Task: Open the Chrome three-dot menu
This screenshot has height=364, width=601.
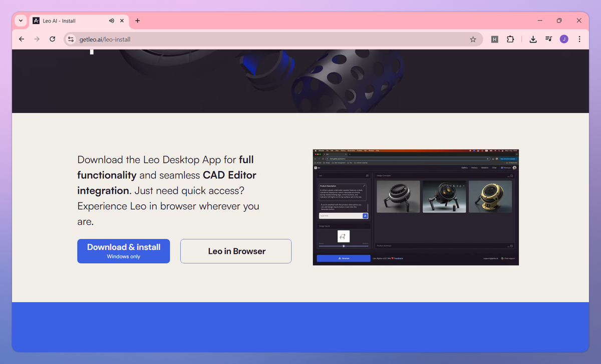Action: tap(579, 39)
